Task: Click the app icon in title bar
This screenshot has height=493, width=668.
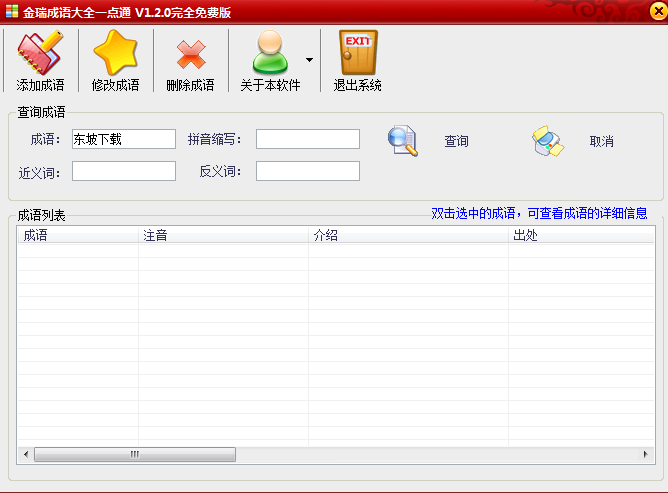Action: pos(12,12)
